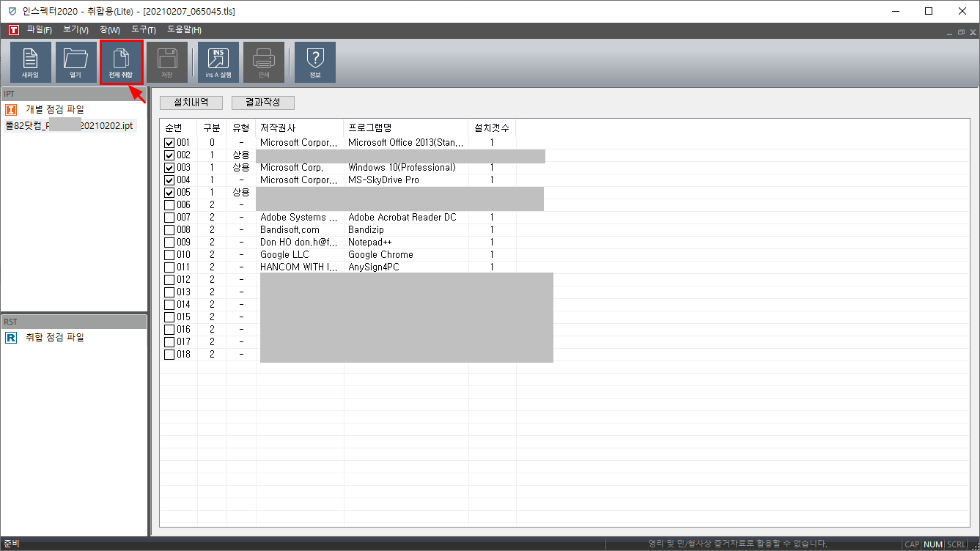
Task: Uncheck the checkbox for row 001
Action: (169, 143)
